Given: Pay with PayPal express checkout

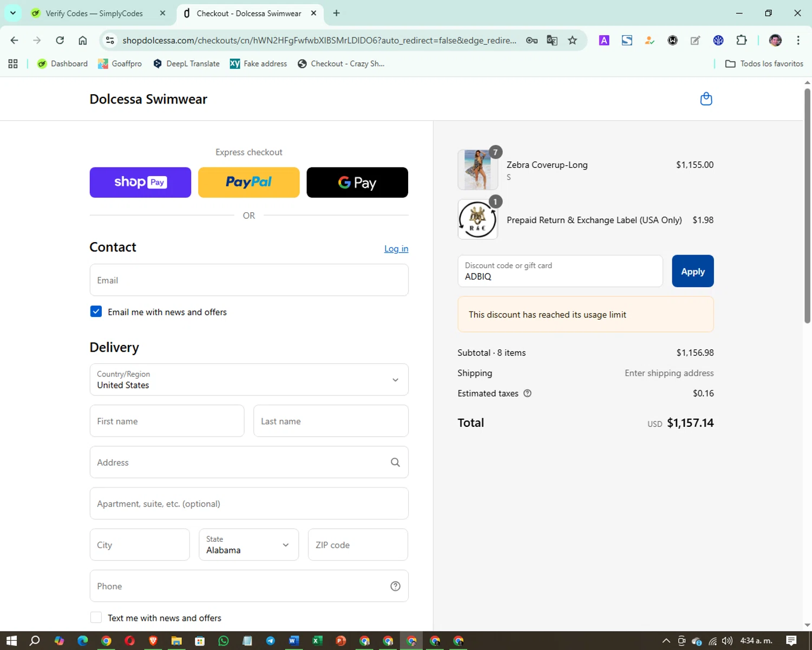Looking at the screenshot, I should tap(249, 183).
